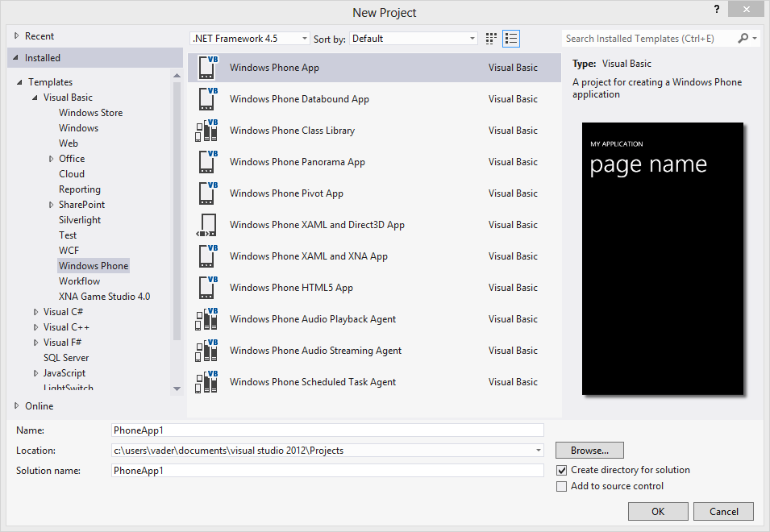Expand the JavaScript node
770x532 pixels.
[35, 373]
